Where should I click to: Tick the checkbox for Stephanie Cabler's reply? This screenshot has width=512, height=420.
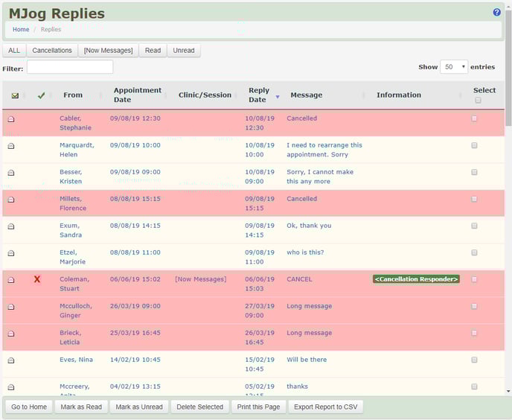click(x=474, y=118)
